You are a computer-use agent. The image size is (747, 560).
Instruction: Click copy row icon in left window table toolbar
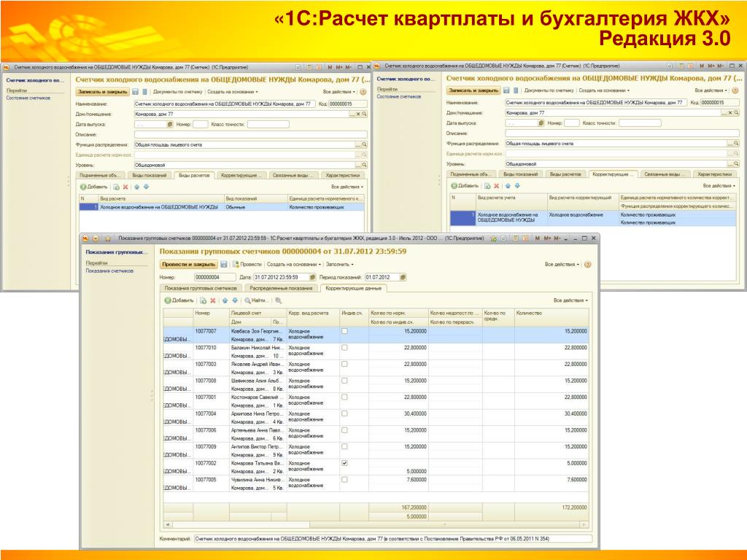coord(116,187)
